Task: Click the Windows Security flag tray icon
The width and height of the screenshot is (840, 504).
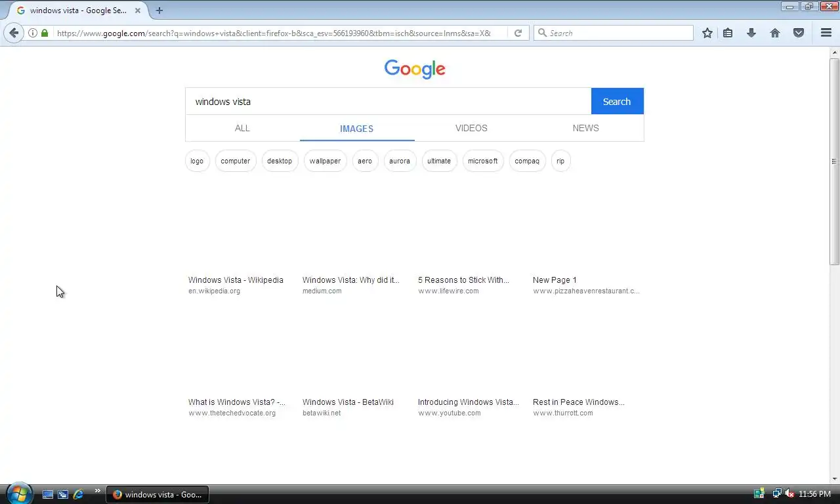Action: click(x=759, y=493)
